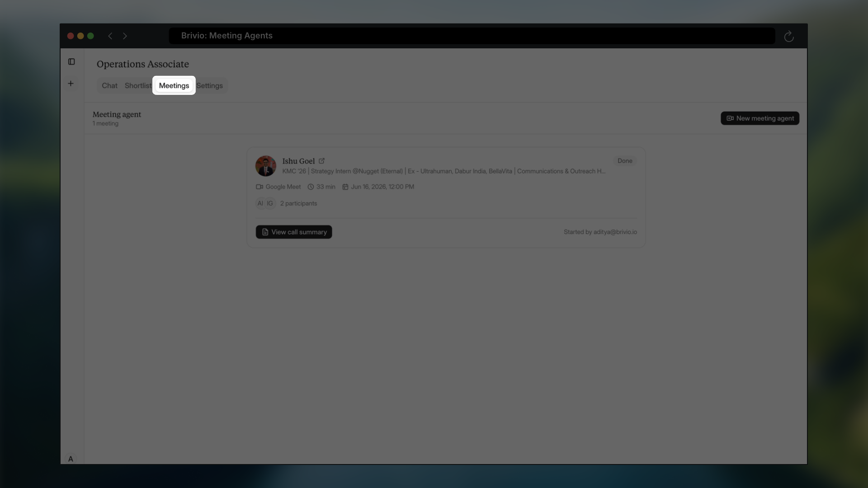This screenshot has width=868, height=488.
Task: Open the user avatar 'A' at bottom left
Action: click(x=71, y=459)
